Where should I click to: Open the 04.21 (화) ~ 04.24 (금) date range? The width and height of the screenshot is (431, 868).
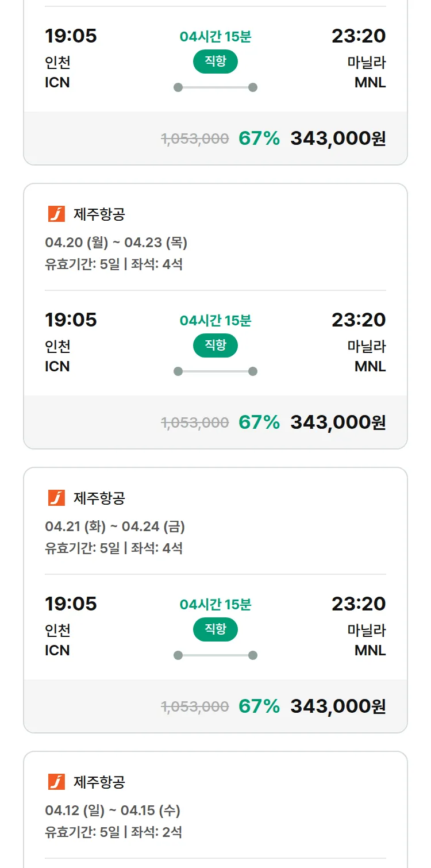pyautogui.click(x=115, y=527)
